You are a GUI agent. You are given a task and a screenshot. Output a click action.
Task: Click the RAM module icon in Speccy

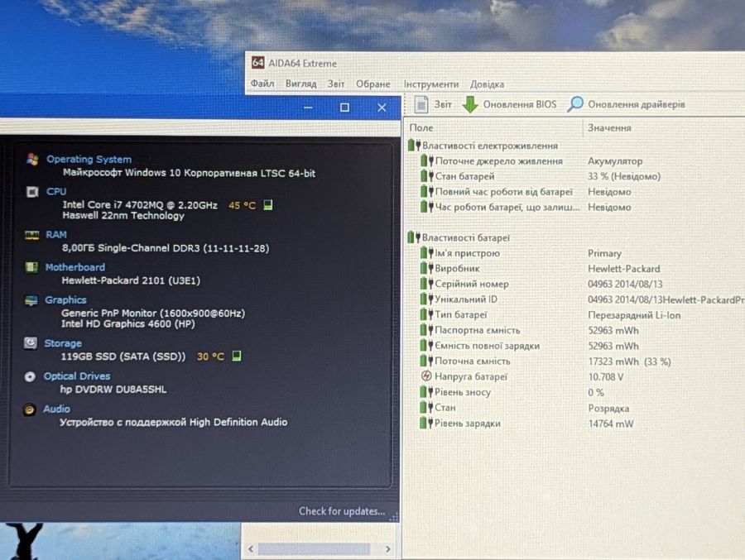click(x=31, y=235)
